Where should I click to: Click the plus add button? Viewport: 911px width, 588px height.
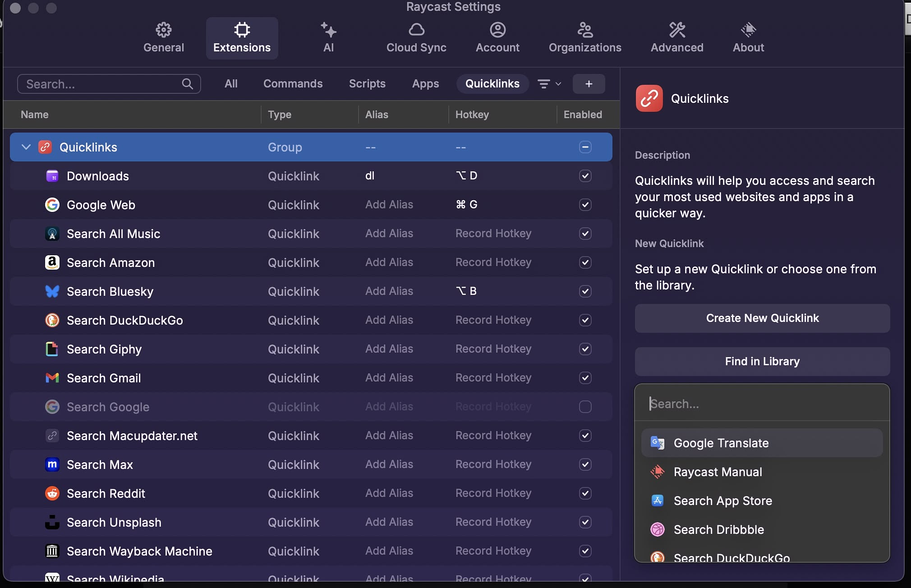click(x=589, y=84)
